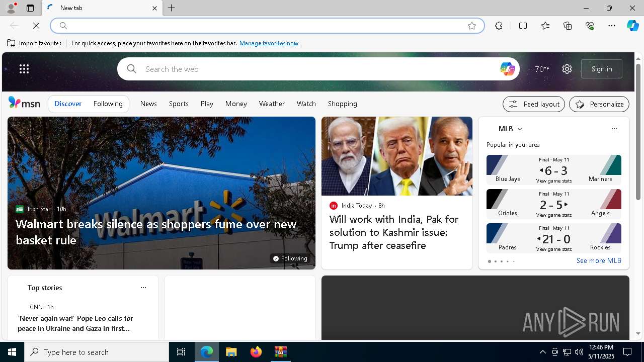644x362 pixels.
Task: Click the page vertical scrollbar
Action: click(638, 132)
